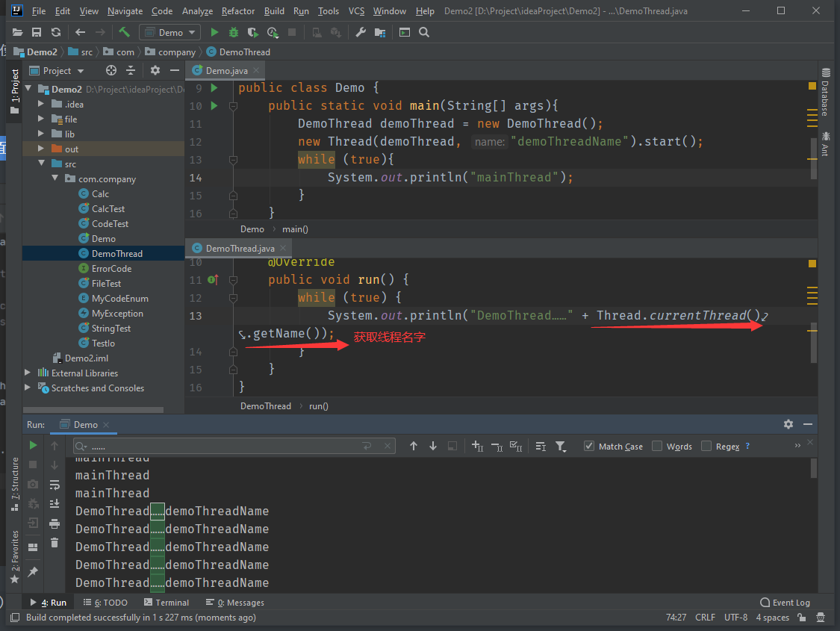Open Run panel settings gear
The image size is (840, 631).
click(x=788, y=424)
